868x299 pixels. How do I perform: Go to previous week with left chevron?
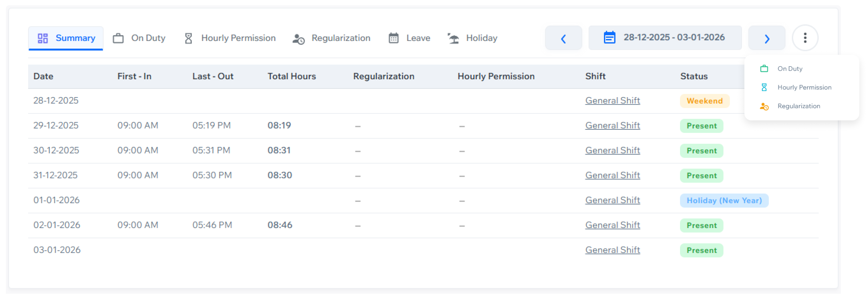(563, 38)
